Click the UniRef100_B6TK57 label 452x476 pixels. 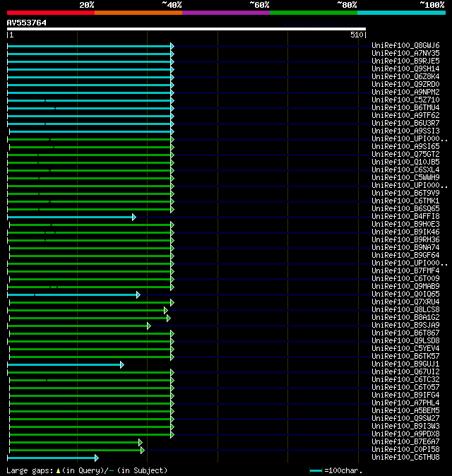click(x=405, y=357)
